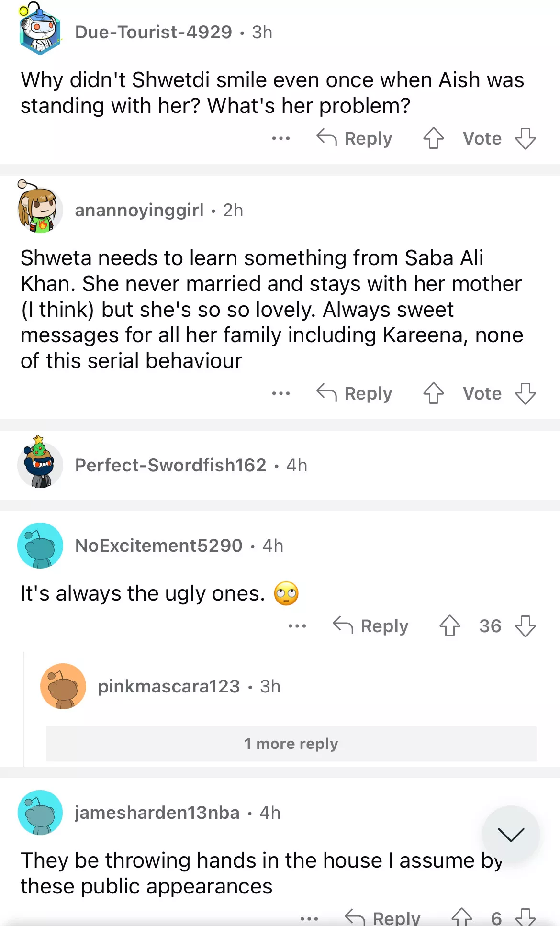This screenshot has width=560, height=926.
Task: Expand collapsed Perfect-Swordfish162 comment
Action: [x=190, y=465]
